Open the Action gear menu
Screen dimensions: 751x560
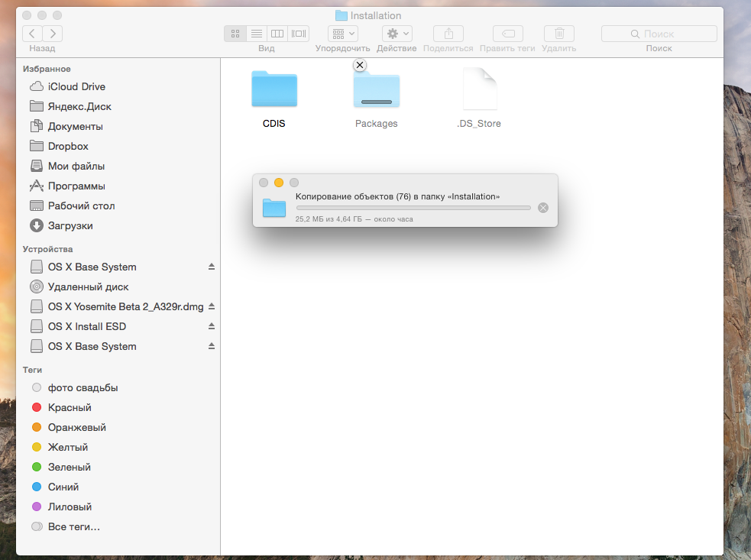coord(397,34)
